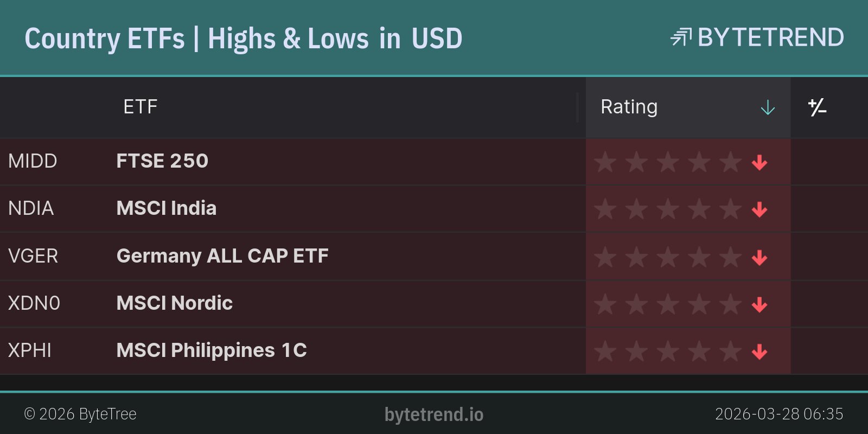Screen dimensions: 868x434
Task: Click the star rating of MSCI India
Action: point(667,209)
